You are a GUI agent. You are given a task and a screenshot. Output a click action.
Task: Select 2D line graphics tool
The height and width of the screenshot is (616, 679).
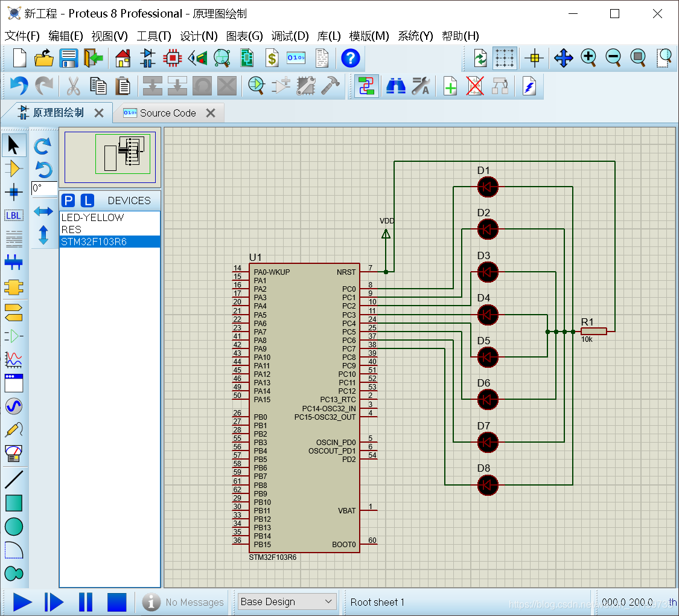14,480
